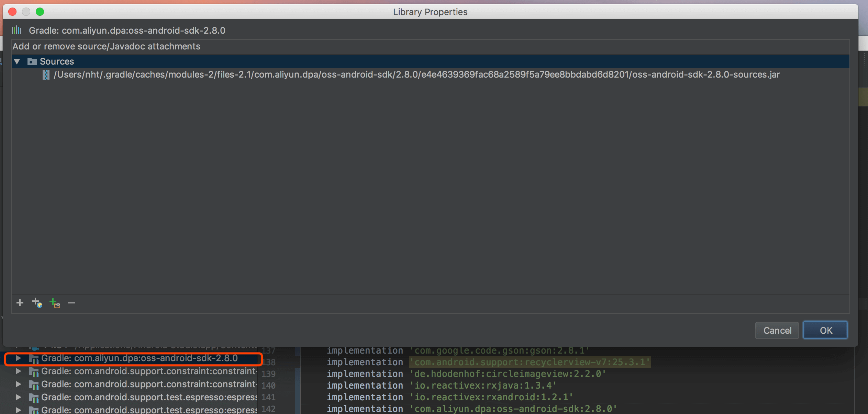Select the oss-android-sdk-2.8.0-sources.jar path row
The height and width of the screenshot is (414, 868).
(x=430, y=74)
